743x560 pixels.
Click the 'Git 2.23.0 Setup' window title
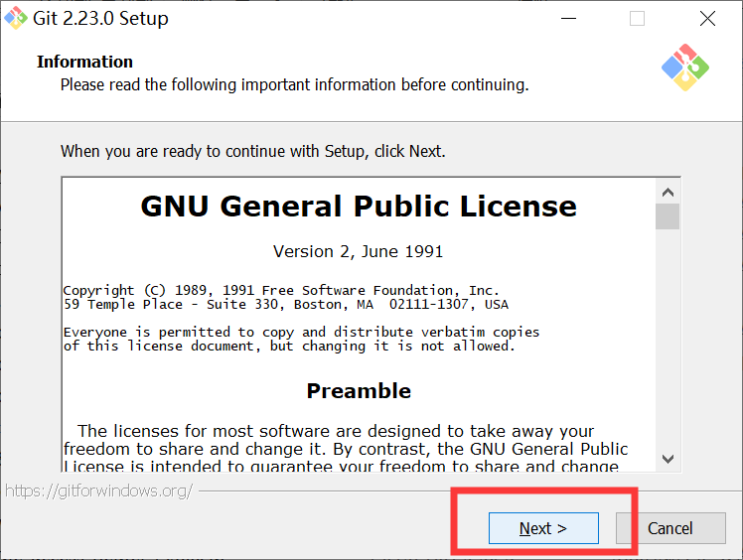click(x=100, y=19)
